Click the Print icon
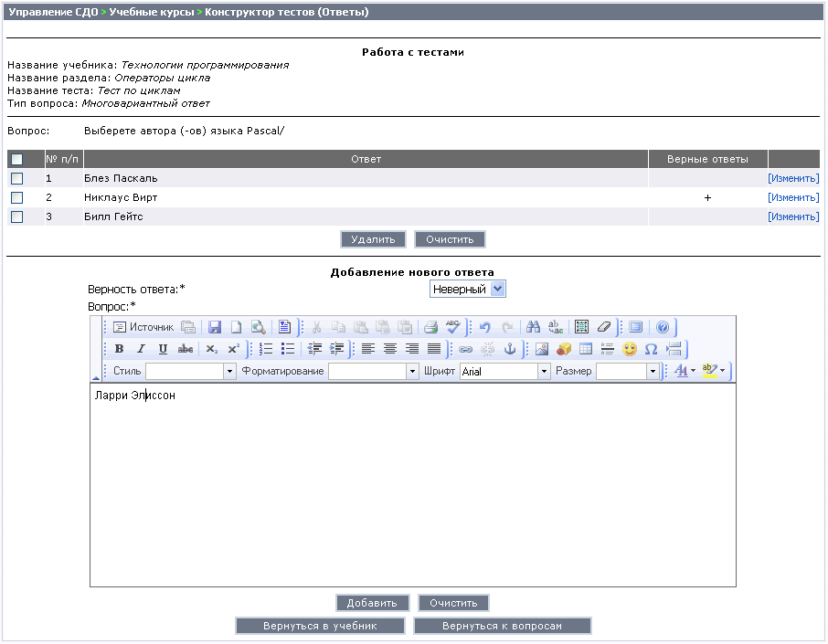This screenshot has width=828, height=644. 430,327
